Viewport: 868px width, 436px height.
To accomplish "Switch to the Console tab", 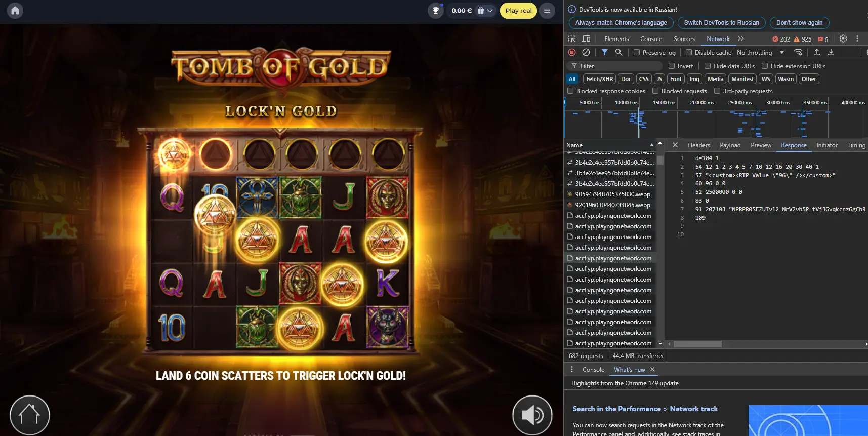I will click(x=651, y=39).
